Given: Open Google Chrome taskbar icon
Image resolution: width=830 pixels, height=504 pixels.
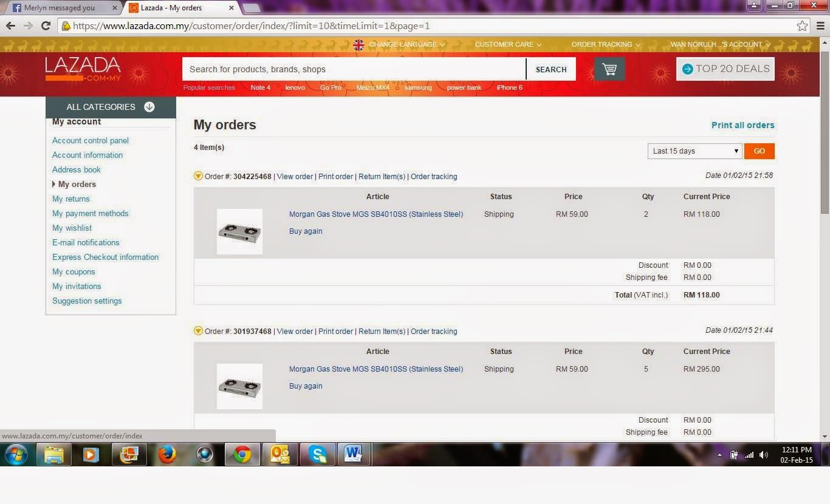Looking at the screenshot, I should click(242, 454).
